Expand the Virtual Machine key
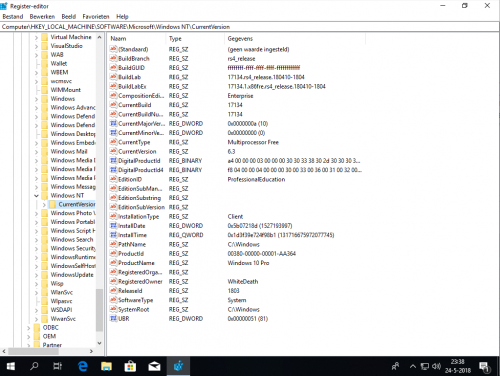Viewport: 500px width, 376px height. click(x=36, y=37)
